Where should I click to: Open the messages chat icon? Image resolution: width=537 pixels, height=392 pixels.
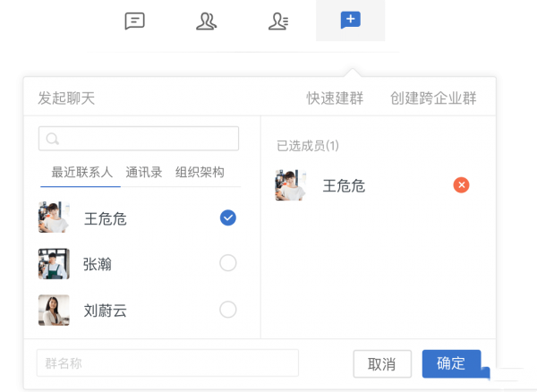pos(134,21)
